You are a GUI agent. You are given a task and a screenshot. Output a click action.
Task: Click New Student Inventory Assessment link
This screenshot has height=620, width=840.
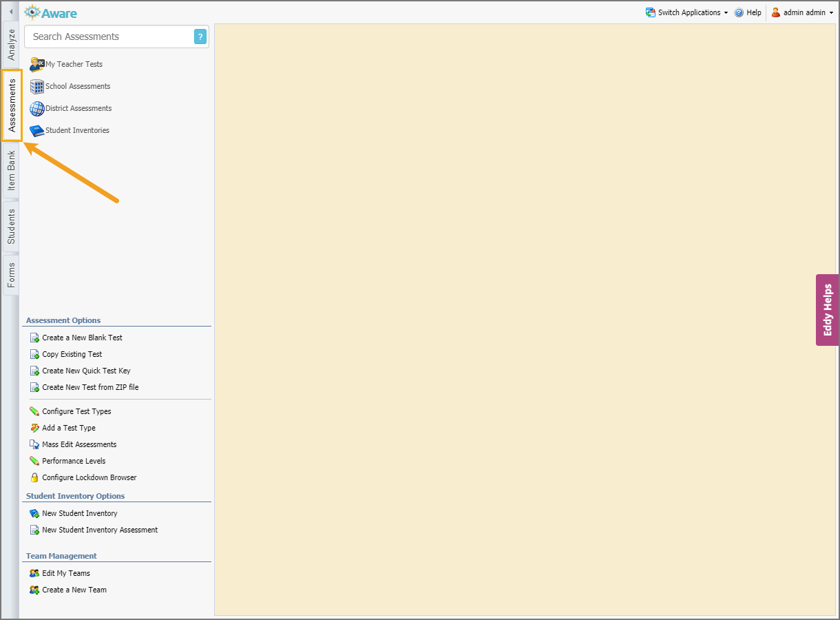100,530
